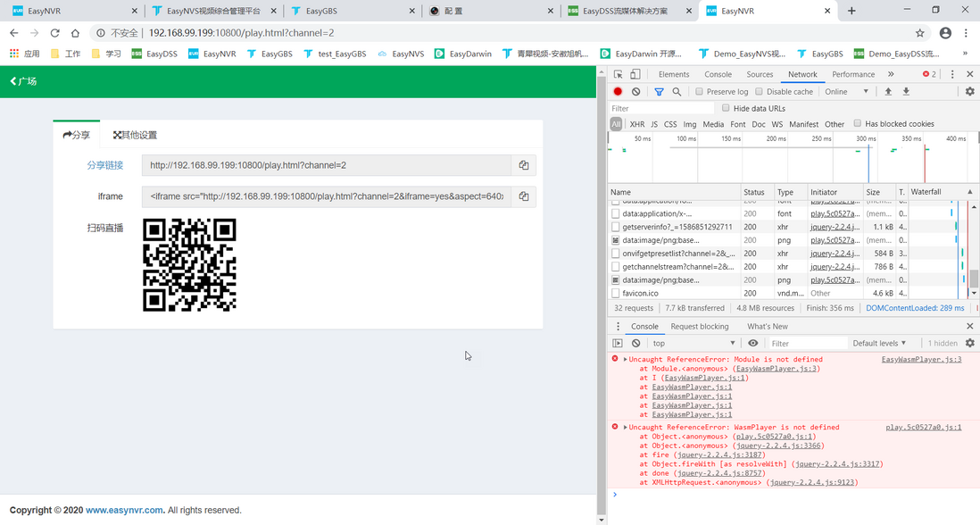Click the network Filter input field

coord(661,108)
